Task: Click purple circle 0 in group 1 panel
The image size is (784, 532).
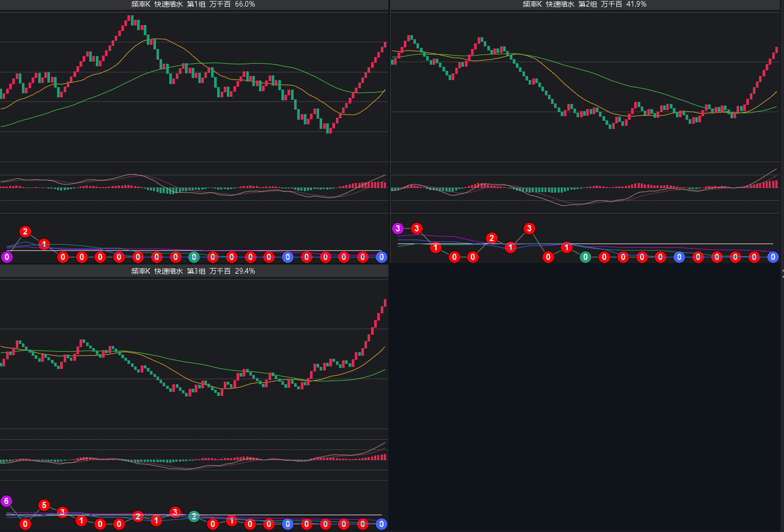Action: pyautogui.click(x=7, y=257)
